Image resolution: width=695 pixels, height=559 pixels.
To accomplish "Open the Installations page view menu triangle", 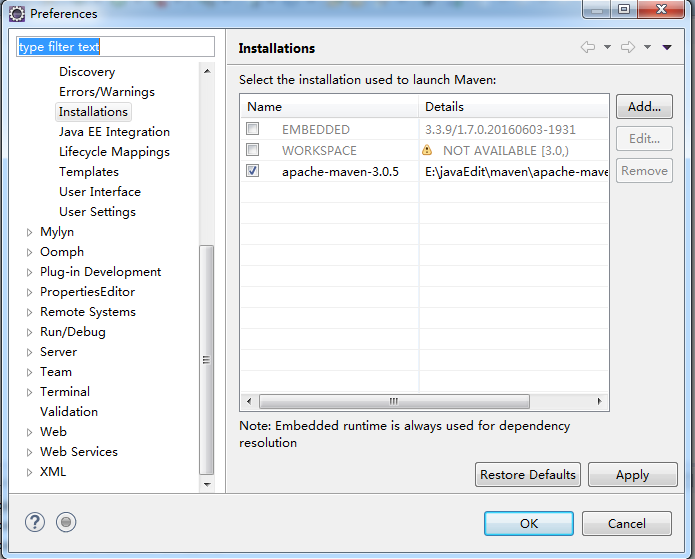I will pos(667,47).
